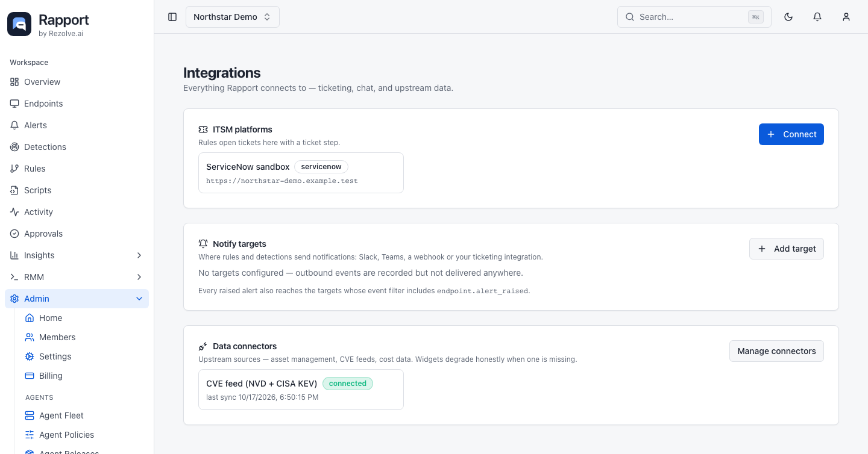The width and height of the screenshot is (868, 454).
Task: Click the Add target button
Action: pos(787,249)
